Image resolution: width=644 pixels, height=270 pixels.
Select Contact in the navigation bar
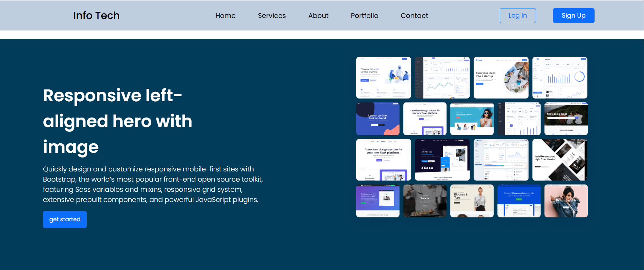tap(414, 16)
